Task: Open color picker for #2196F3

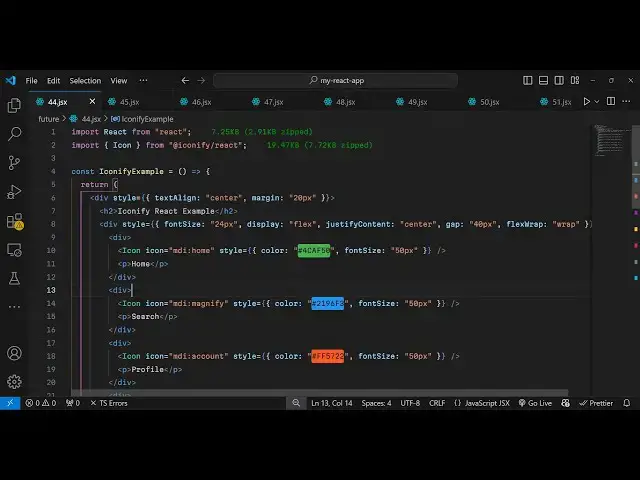Action: pyautogui.click(x=328, y=303)
